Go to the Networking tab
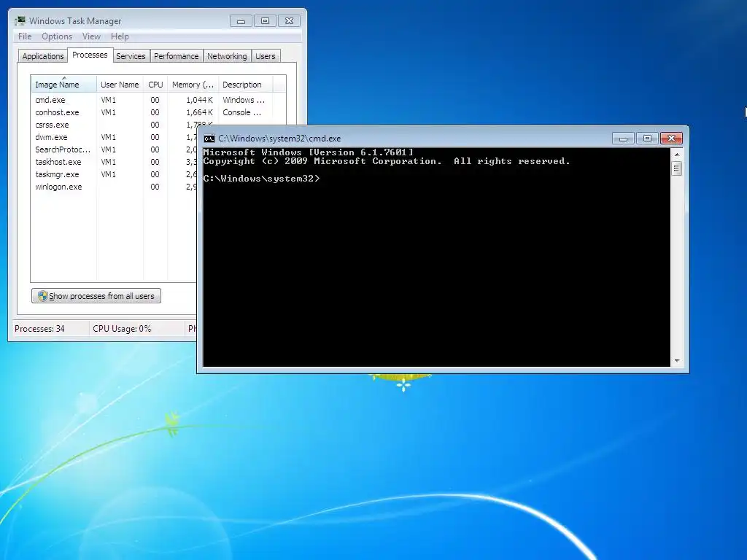This screenshot has height=560, width=747. [227, 56]
